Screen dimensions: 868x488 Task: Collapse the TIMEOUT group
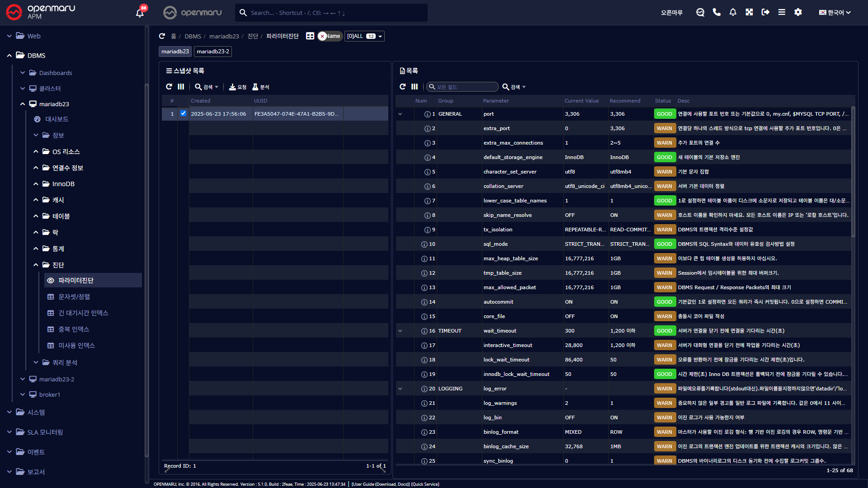(400, 331)
